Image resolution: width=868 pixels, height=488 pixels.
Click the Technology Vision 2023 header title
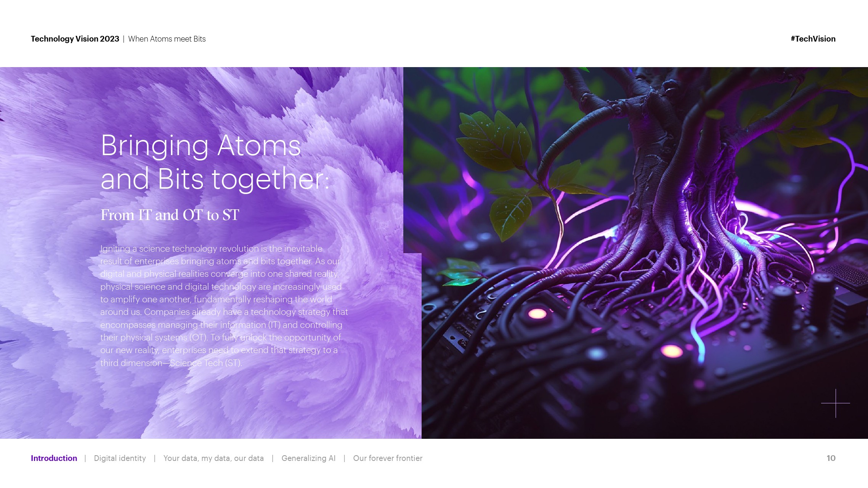pos(75,39)
